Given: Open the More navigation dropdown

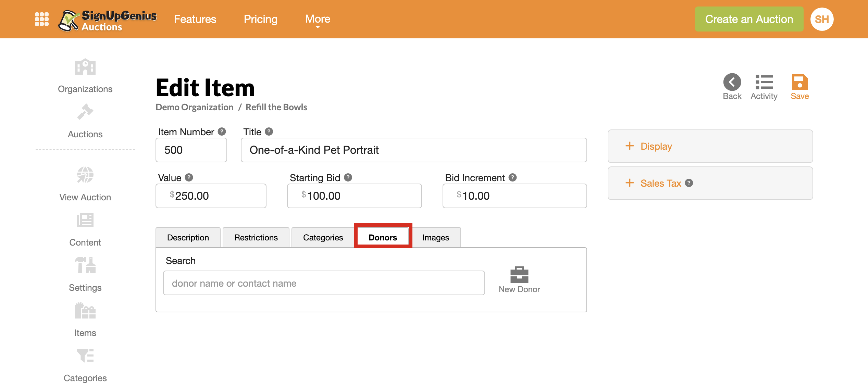Looking at the screenshot, I should click(317, 19).
